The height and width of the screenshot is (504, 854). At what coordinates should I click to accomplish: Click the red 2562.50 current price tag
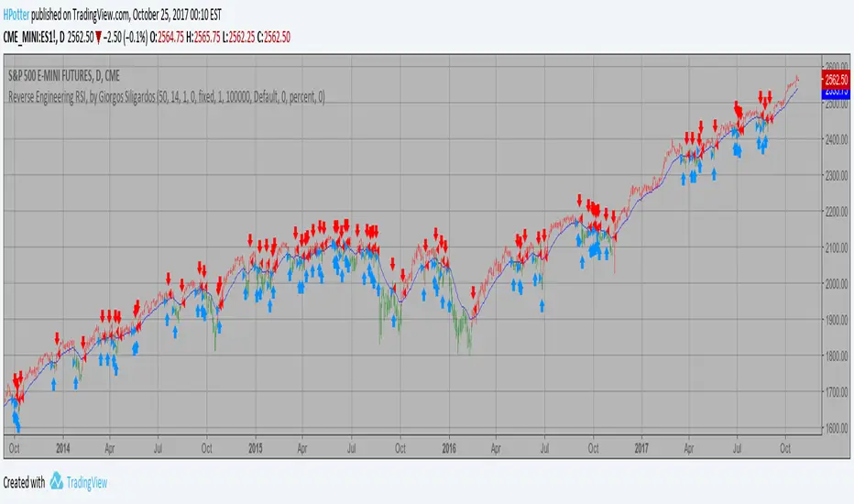836,80
